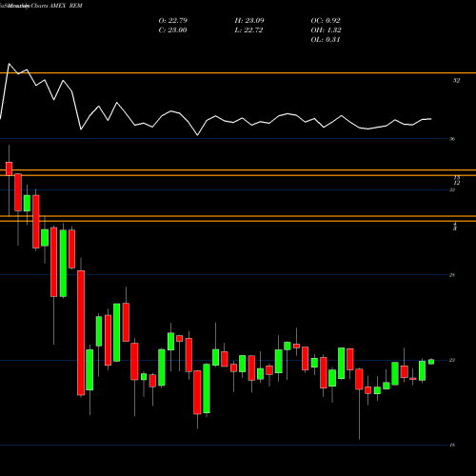476x476 pixels.
Task: Click the low value 'L: 22.72'
Action: pyautogui.click(x=248, y=30)
